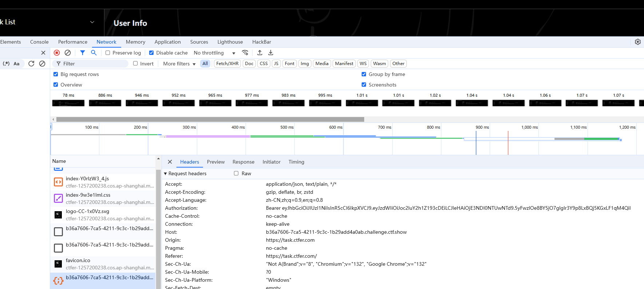The width and height of the screenshot is (644, 289).
Task: Open No throttling dropdown
Action: [x=215, y=53]
